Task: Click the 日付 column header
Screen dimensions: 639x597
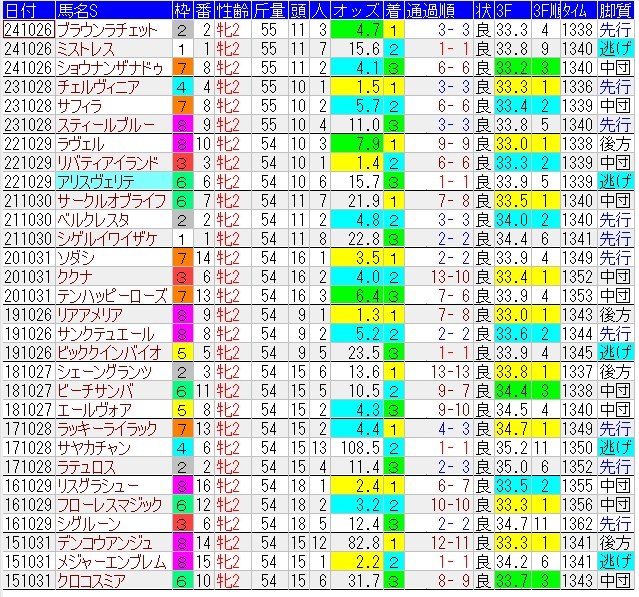Action: pos(22,10)
